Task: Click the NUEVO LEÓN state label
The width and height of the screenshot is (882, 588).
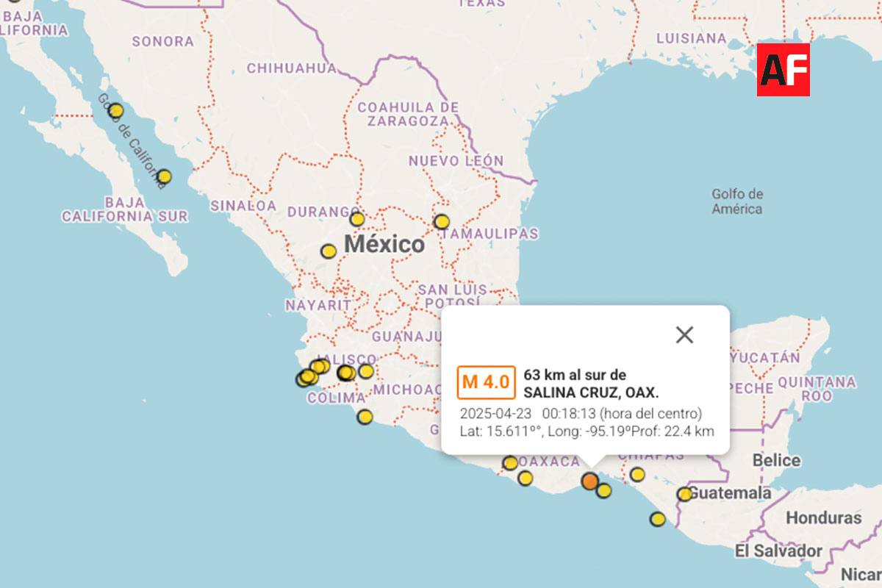Action: point(456,161)
